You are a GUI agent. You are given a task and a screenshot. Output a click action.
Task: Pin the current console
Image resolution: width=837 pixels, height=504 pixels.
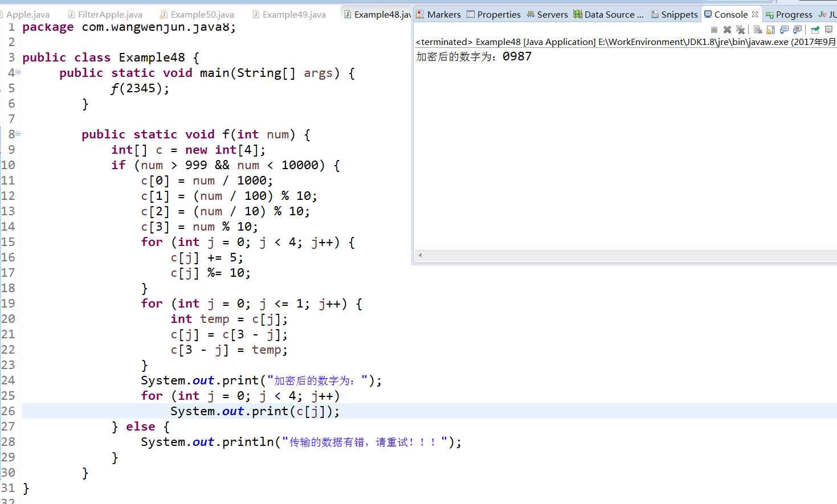click(x=815, y=30)
